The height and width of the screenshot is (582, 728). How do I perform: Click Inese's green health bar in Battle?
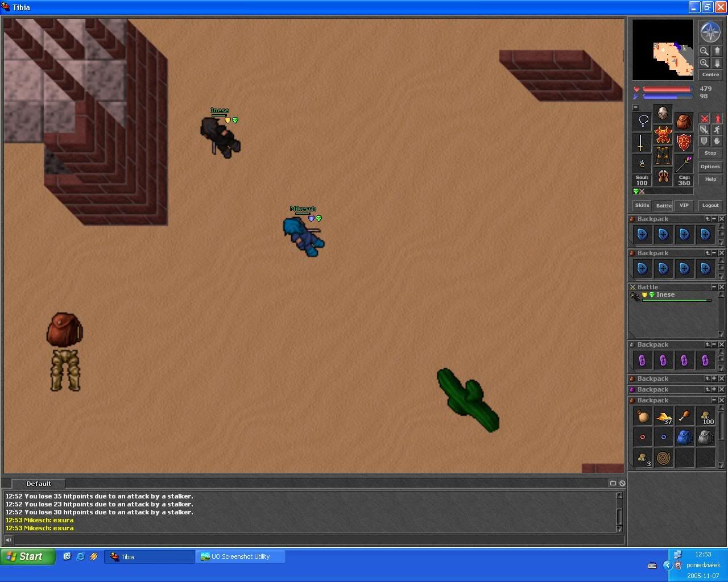coord(677,301)
